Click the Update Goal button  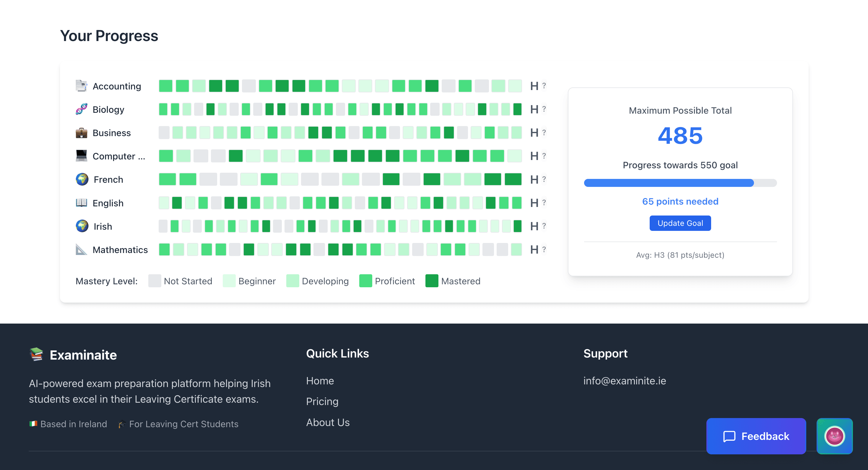[680, 223]
